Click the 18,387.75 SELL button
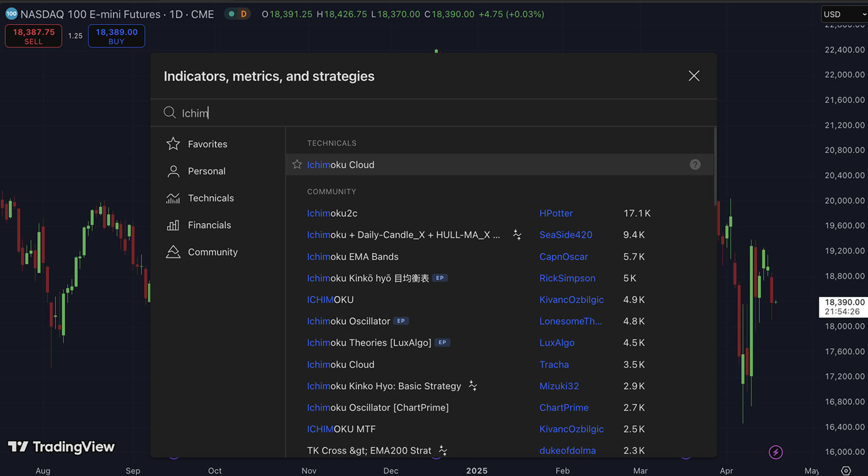The height and width of the screenshot is (476, 868). pyautogui.click(x=34, y=36)
